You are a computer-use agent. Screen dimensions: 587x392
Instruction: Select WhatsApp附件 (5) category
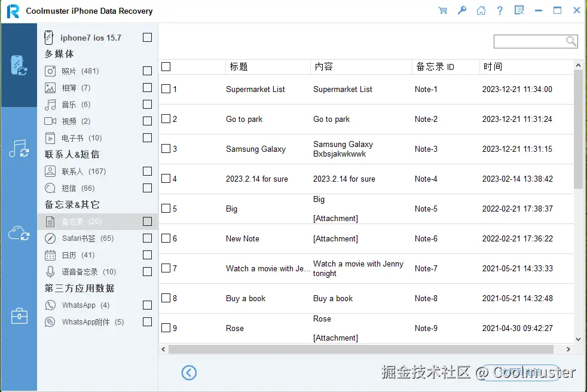97,322
